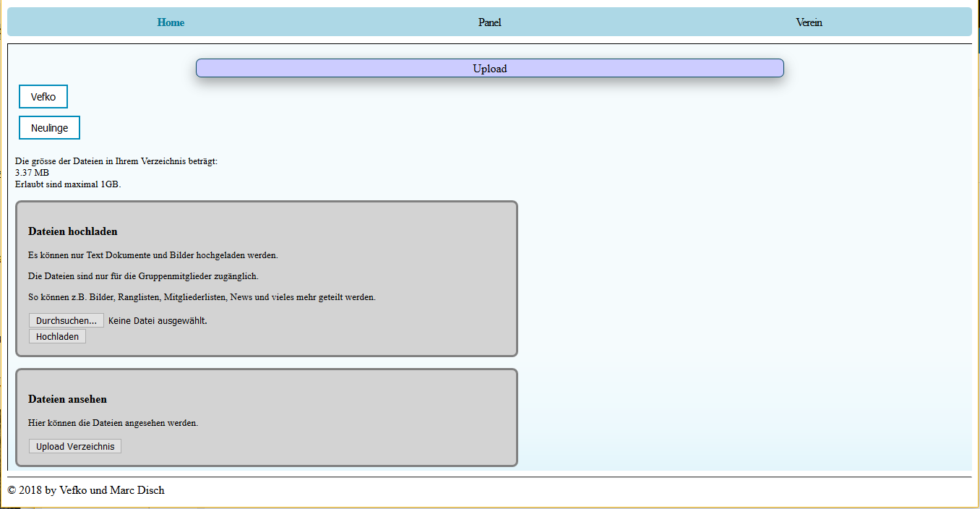Click the 'Erlaubt sind maximal 1GB' notice
The image size is (980, 509).
click(68, 184)
